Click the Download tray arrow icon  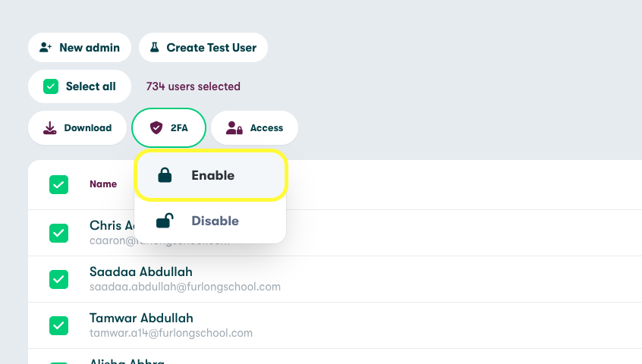click(50, 127)
